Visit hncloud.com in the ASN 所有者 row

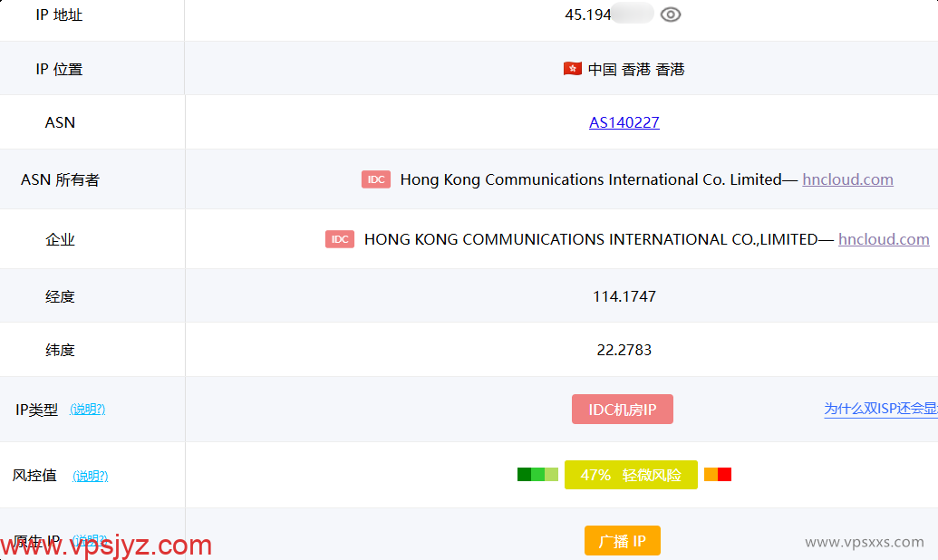[x=847, y=179]
